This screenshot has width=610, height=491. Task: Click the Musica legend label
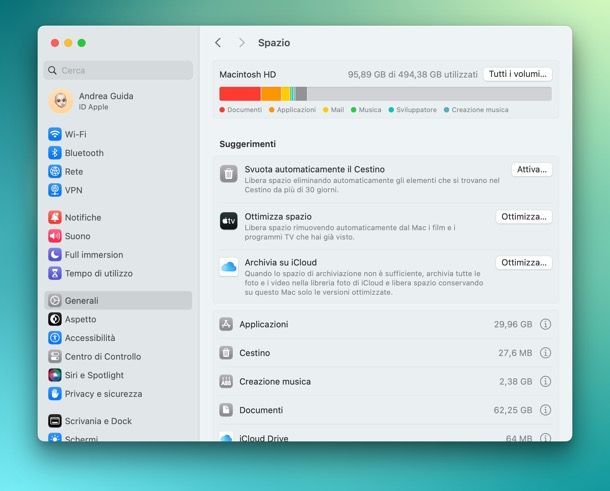click(370, 110)
